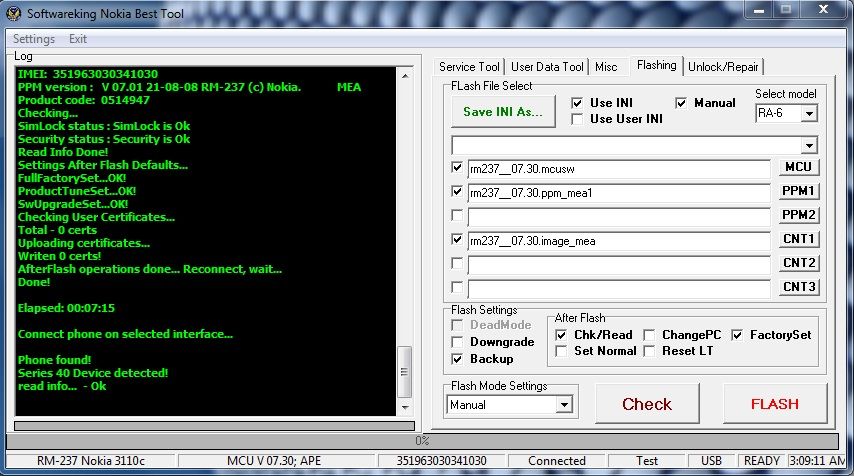Open the Settings menu
854x476 pixels.
coord(34,39)
